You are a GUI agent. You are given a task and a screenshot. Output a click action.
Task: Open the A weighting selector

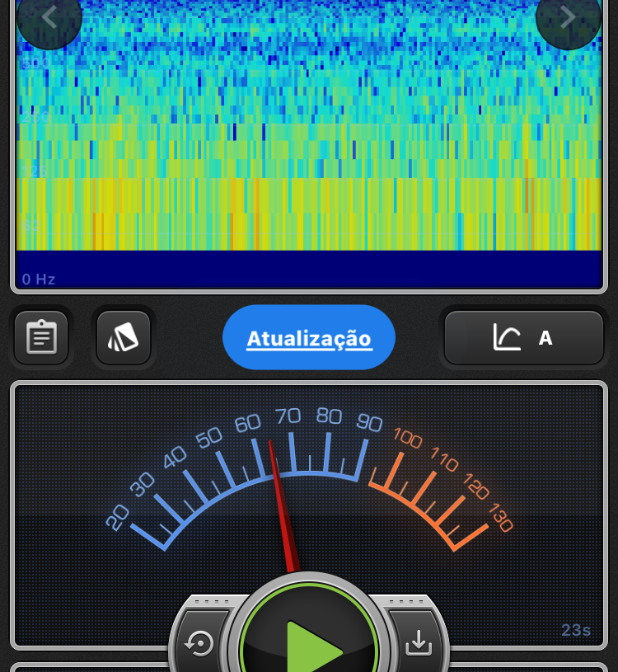(545, 337)
